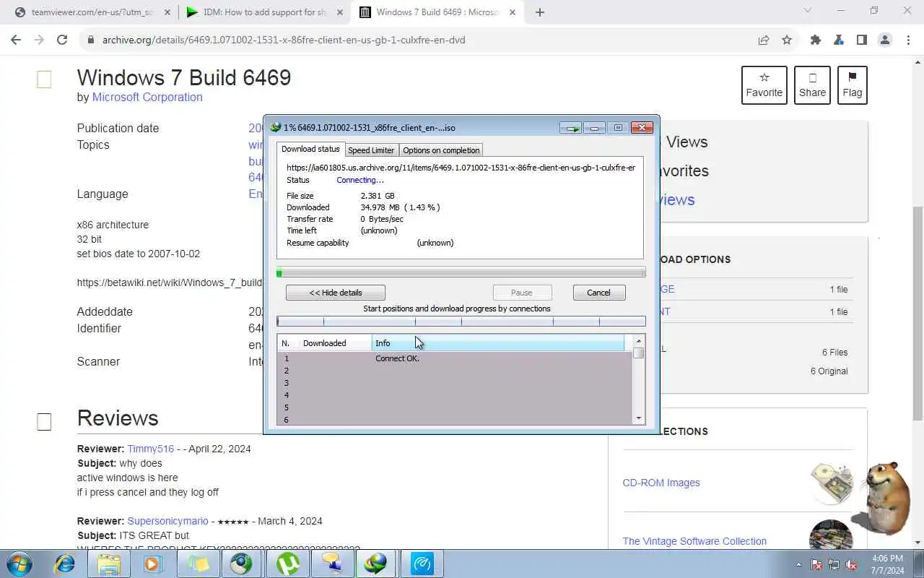The height and width of the screenshot is (578, 924).
Task: Click the green download progress bar
Action: pyautogui.click(x=461, y=272)
